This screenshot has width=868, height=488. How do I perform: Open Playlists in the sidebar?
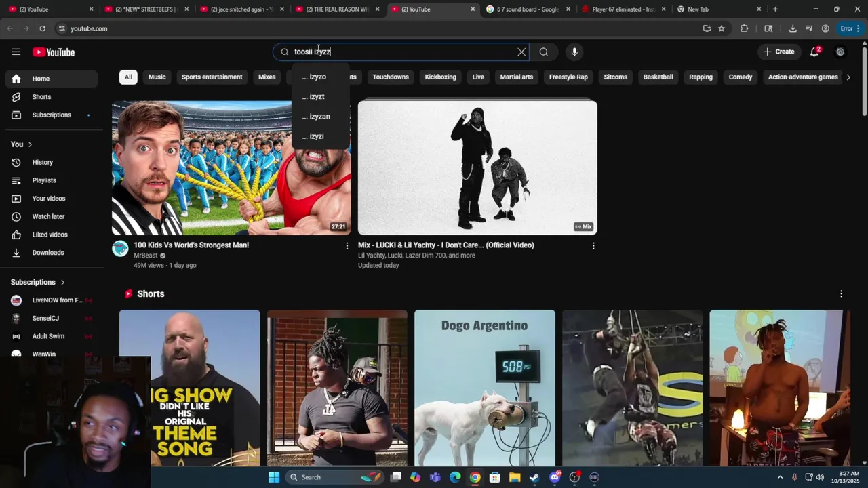tap(52, 180)
